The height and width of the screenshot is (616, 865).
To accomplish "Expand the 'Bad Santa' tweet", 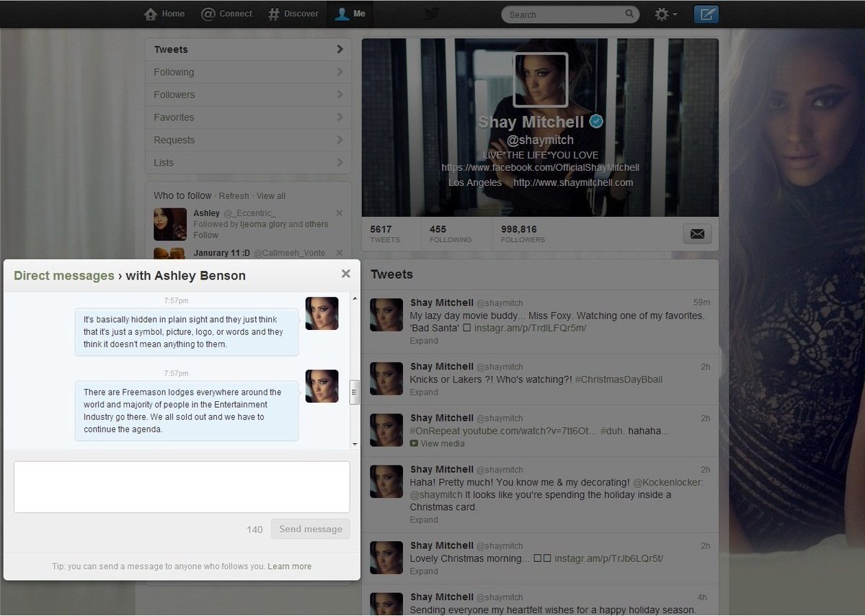I will tap(424, 341).
